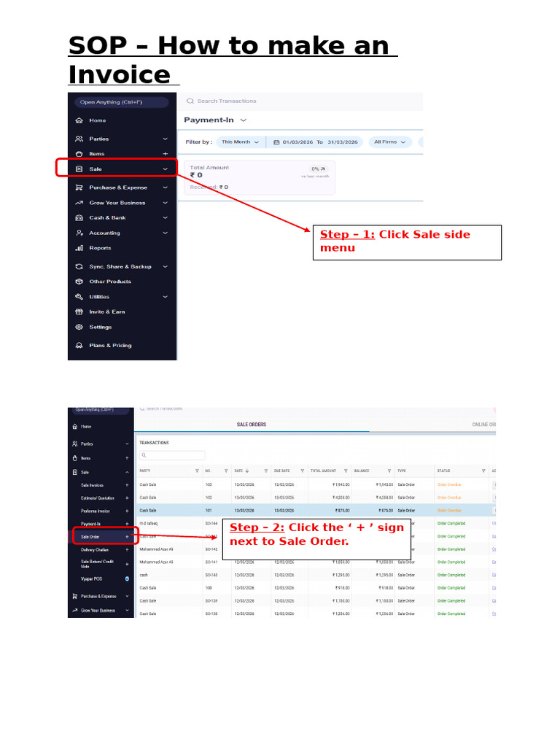Click the plus icon beside Sale Invoices
This screenshot has width=560, height=747.
[127, 485]
